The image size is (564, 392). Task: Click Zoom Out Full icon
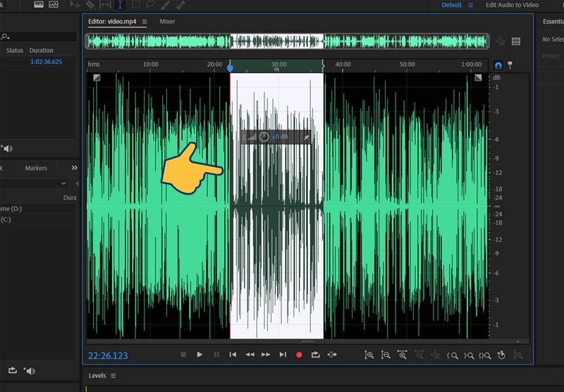(x=403, y=355)
